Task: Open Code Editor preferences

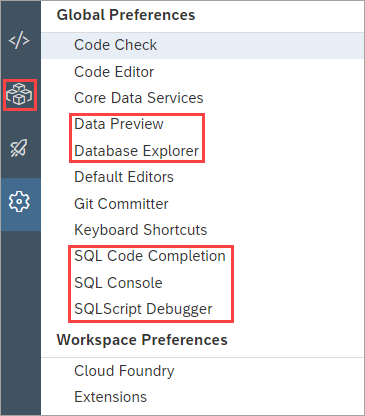Action: click(x=114, y=72)
